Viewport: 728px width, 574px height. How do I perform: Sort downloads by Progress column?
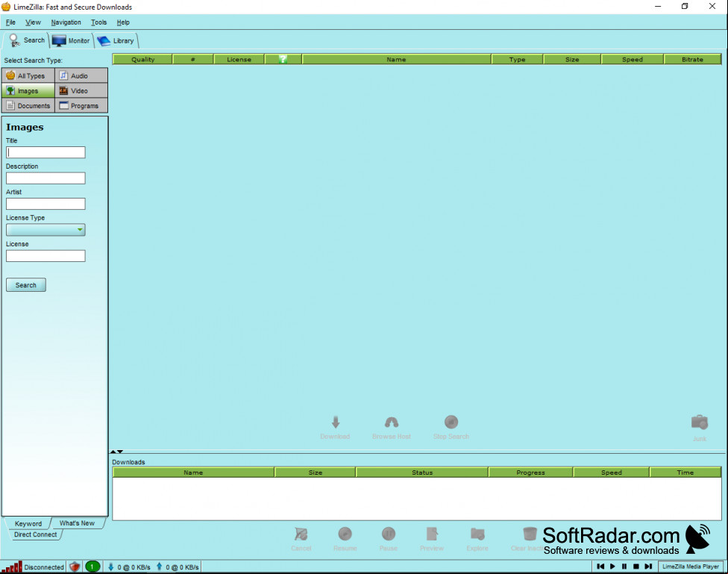click(x=530, y=472)
